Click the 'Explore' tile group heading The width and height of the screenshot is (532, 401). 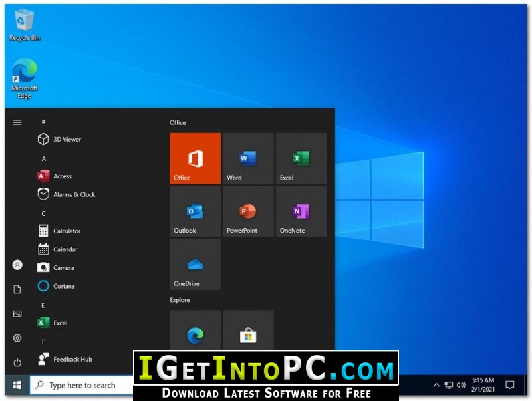pyautogui.click(x=180, y=299)
